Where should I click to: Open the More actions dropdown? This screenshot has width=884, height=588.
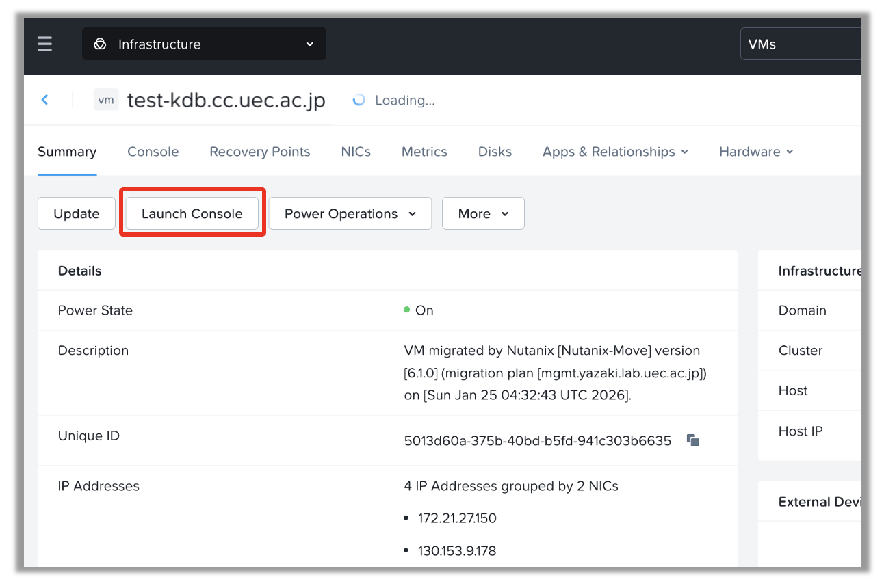(x=483, y=214)
